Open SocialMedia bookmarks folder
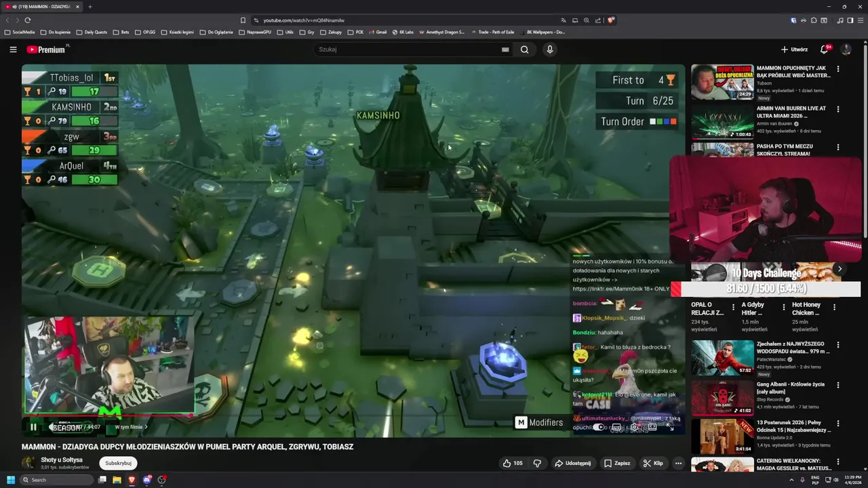868x488 pixels. pyautogui.click(x=20, y=32)
